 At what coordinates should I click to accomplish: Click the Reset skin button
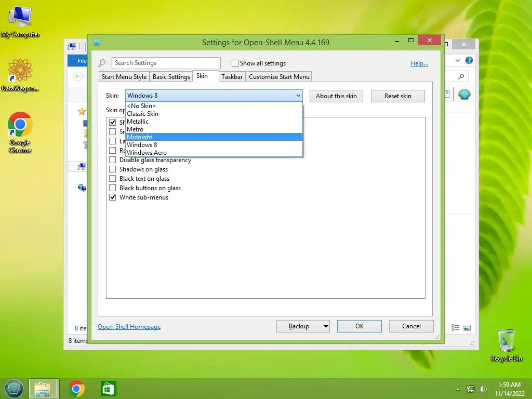point(398,96)
